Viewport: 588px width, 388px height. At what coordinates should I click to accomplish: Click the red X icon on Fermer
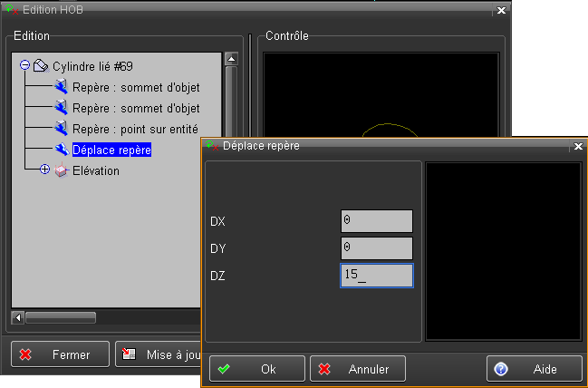coord(26,354)
